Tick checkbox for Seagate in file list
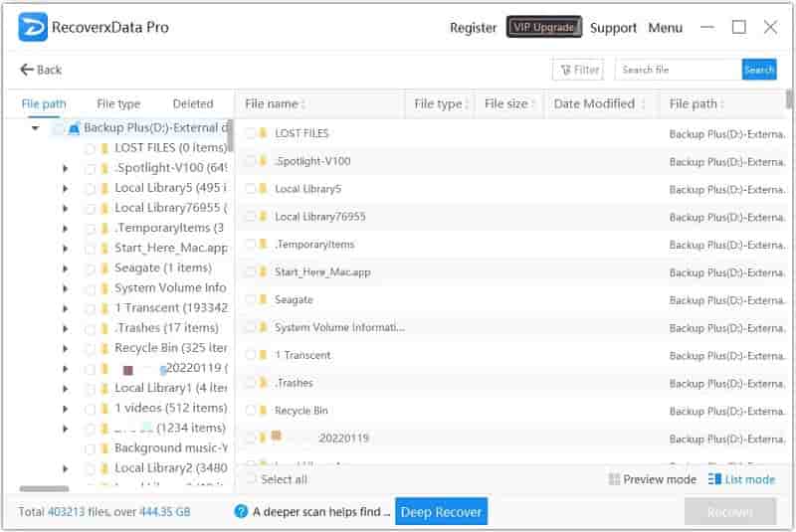The image size is (796, 532). (x=251, y=299)
